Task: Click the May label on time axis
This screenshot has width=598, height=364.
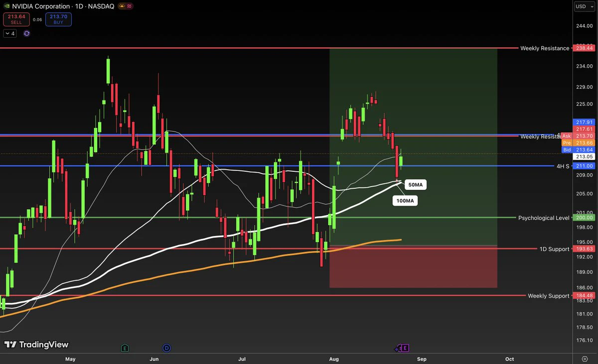Action: [x=70, y=359]
